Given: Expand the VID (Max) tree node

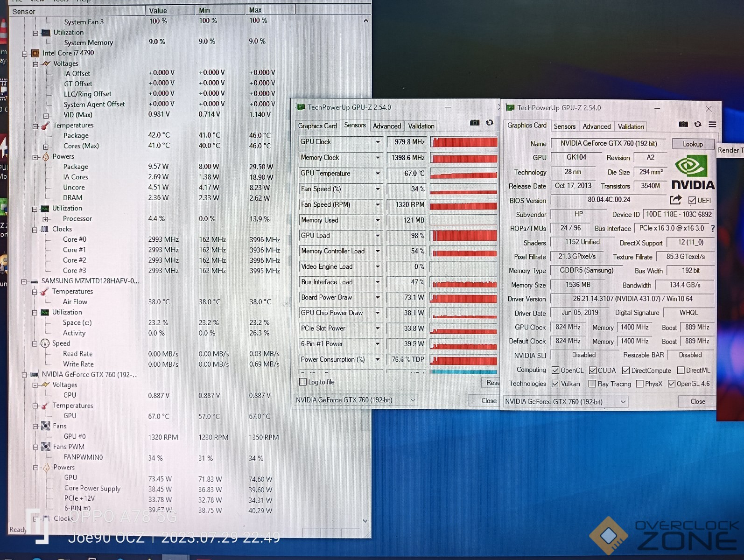Looking at the screenshot, I should (46, 115).
